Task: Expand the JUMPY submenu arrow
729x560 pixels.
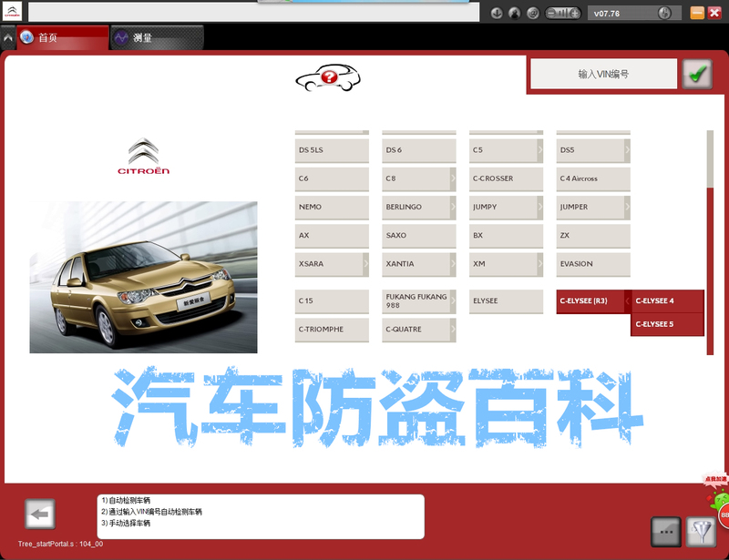Action: (x=540, y=207)
